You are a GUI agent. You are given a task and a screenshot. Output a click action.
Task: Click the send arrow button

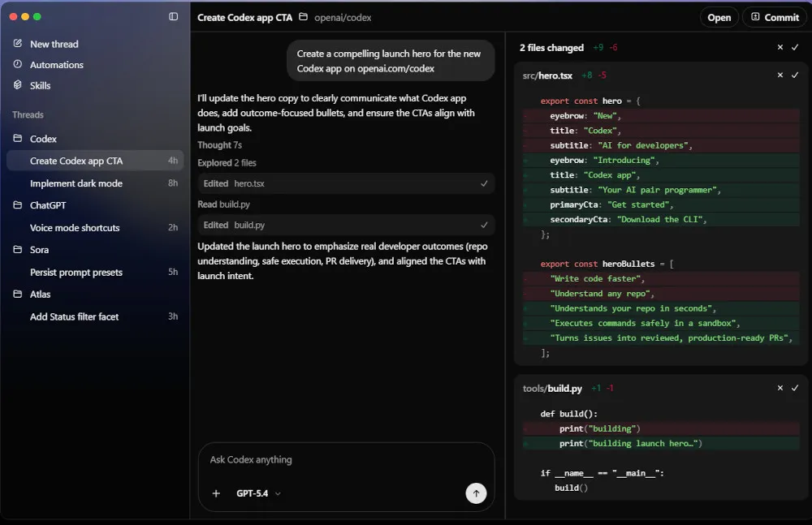click(476, 493)
